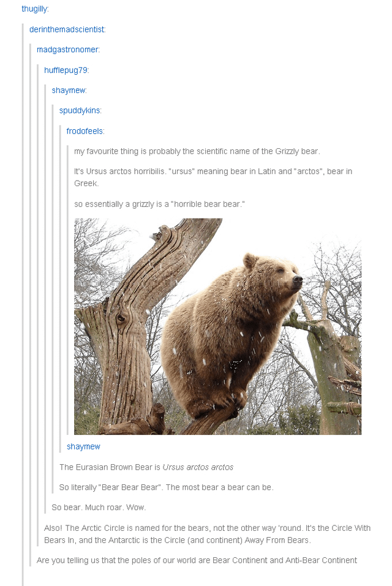392x586 pixels.
Task: Visit frodofeels blog link
Action: point(85,131)
